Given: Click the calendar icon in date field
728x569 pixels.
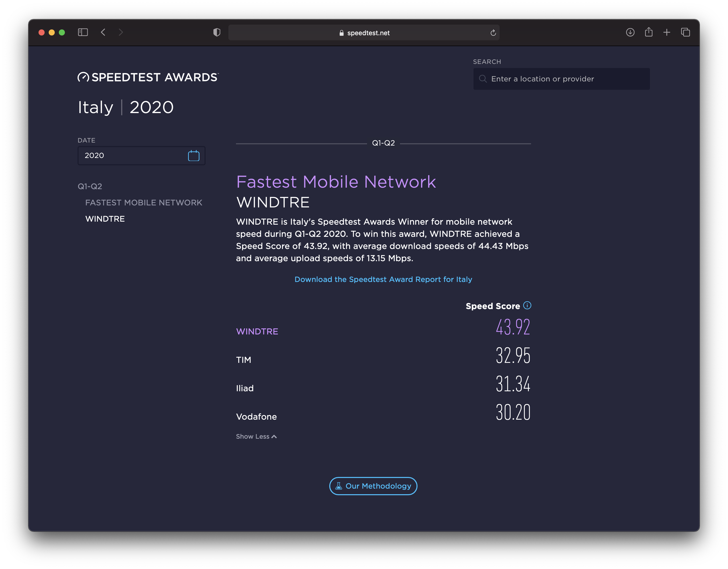Looking at the screenshot, I should pyautogui.click(x=194, y=155).
